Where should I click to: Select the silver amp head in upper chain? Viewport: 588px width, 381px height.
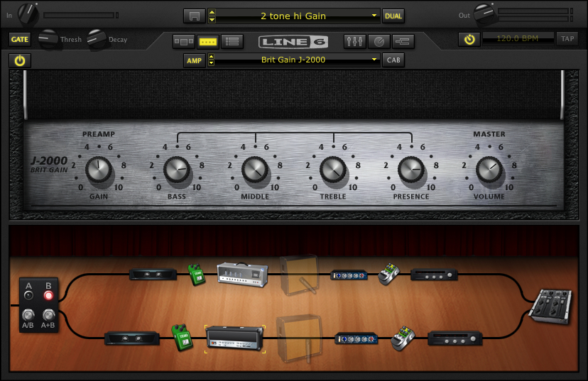pos(242,274)
